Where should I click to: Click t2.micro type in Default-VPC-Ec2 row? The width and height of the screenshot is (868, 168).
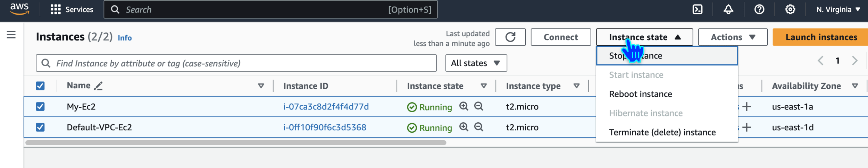pos(522,127)
